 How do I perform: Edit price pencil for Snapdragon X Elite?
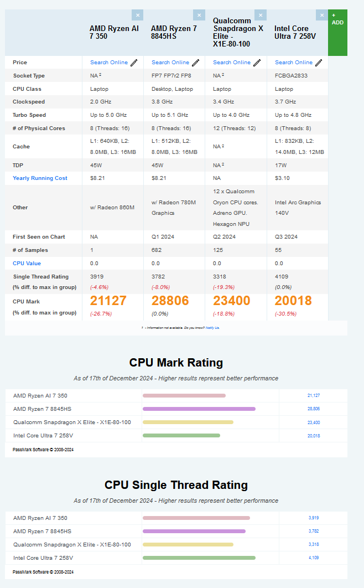pyautogui.click(x=257, y=63)
